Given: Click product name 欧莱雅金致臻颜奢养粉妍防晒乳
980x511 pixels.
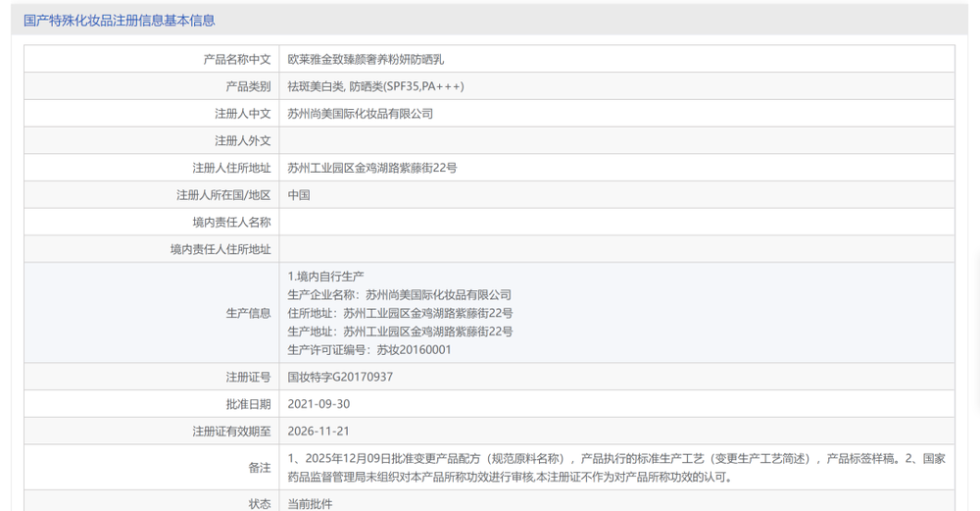Looking at the screenshot, I should 366,59.
